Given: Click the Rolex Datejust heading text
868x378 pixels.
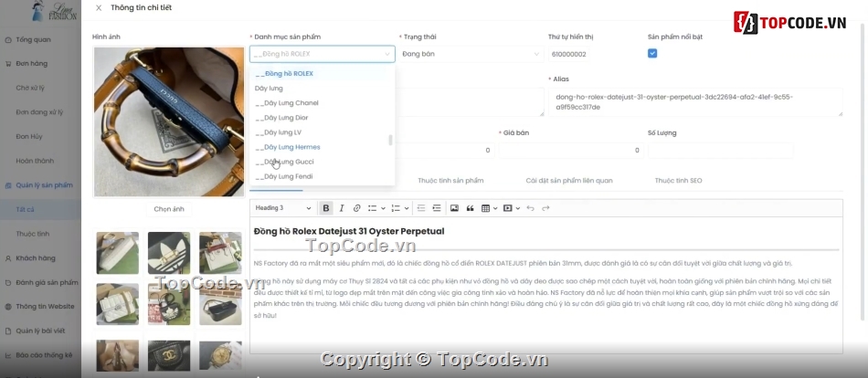Looking at the screenshot, I should (349, 231).
